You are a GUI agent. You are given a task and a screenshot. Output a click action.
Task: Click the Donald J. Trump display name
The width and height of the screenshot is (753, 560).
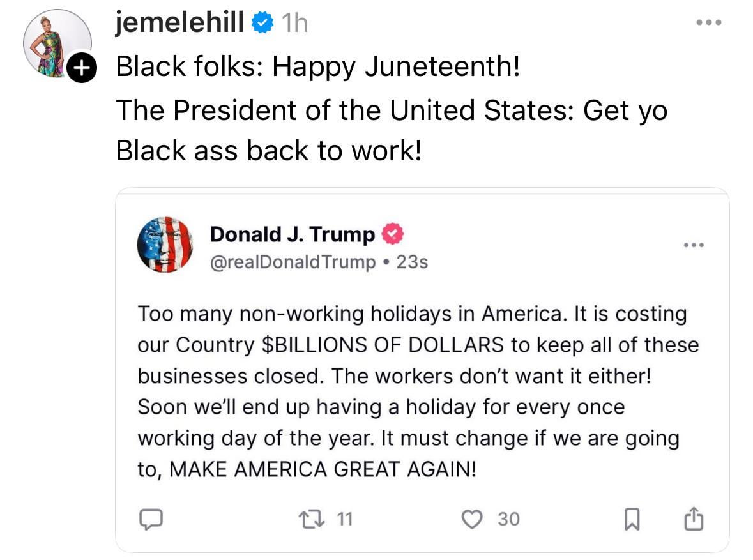293,235
